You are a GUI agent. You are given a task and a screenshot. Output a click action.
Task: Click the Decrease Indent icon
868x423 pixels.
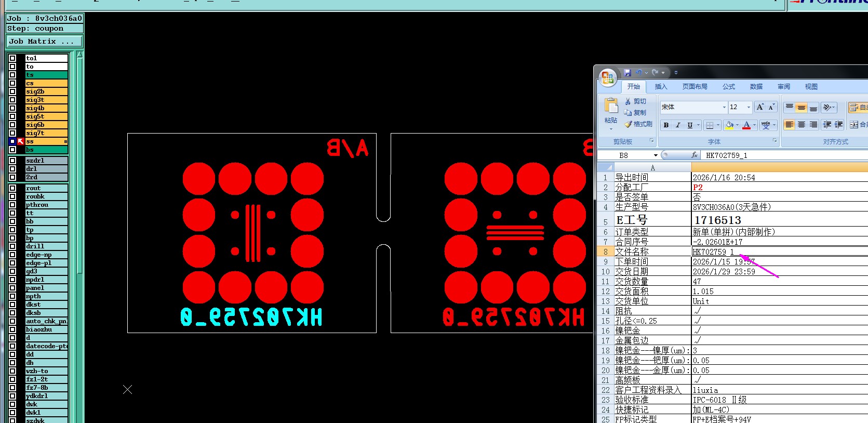(x=827, y=125)
